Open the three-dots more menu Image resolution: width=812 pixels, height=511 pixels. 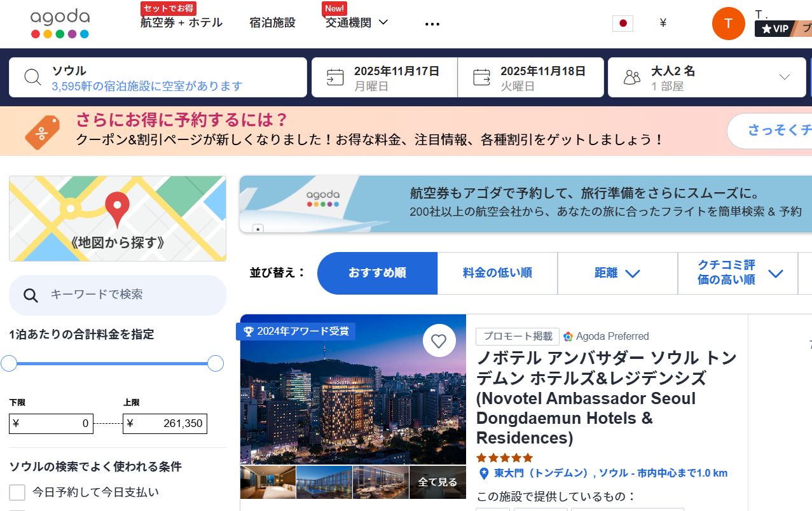pos(432,24)
